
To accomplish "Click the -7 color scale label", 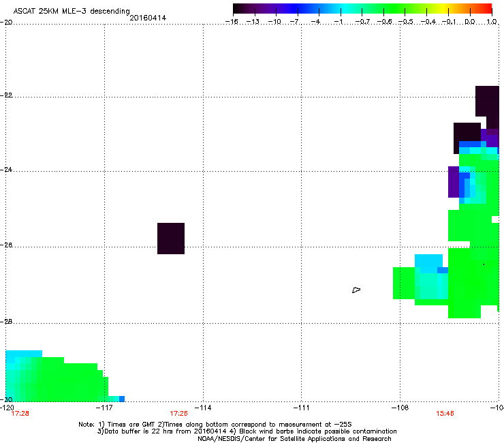I will pos(294,22).
